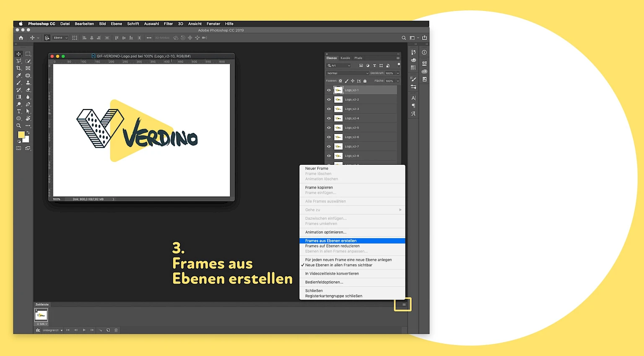The height and width of the screenshot is (356, 644).
Task: Open frame delay 0 Sek. dropdown
Action: point(42,324)
